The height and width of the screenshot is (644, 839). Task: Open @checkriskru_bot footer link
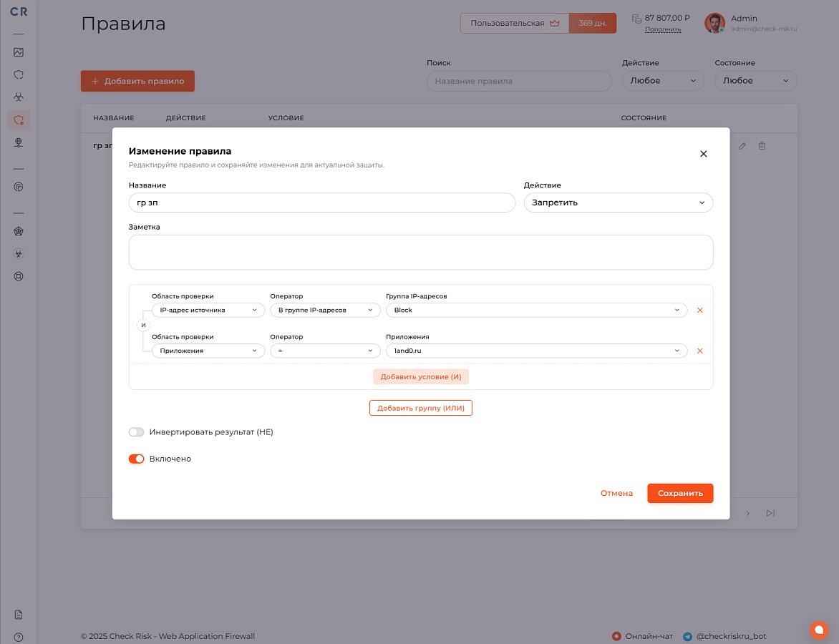[732, 637]
